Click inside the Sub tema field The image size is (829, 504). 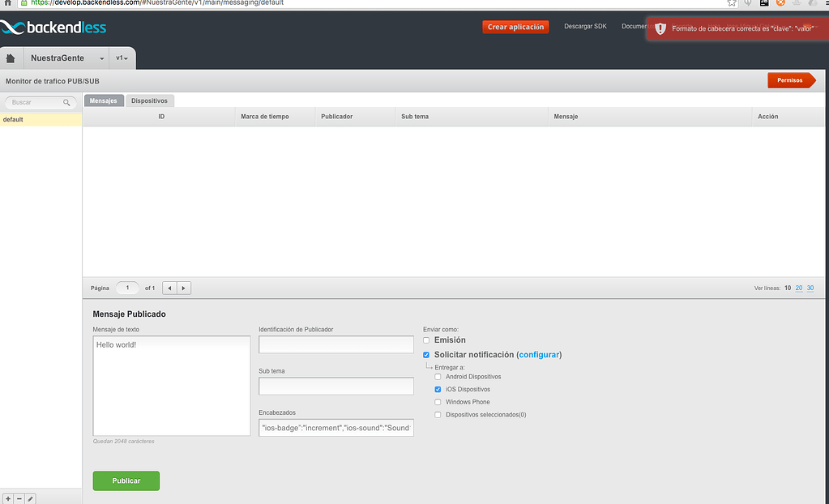pyautogui.click(x=335, y=386)
